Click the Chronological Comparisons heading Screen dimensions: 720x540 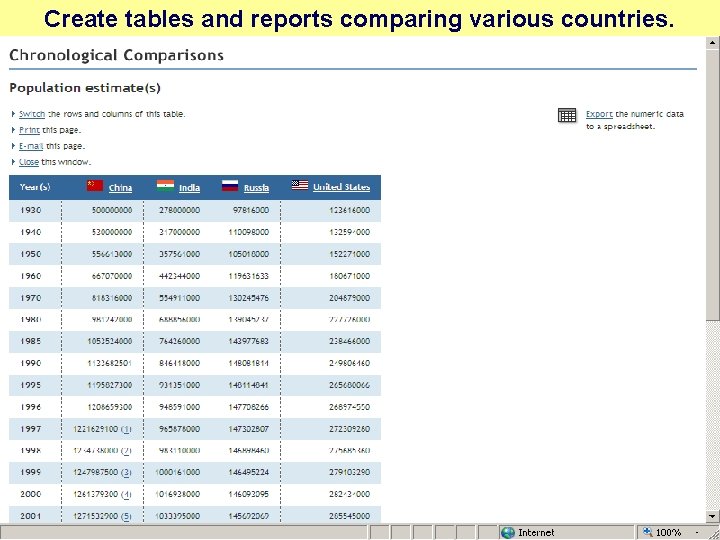click(117, 56)
